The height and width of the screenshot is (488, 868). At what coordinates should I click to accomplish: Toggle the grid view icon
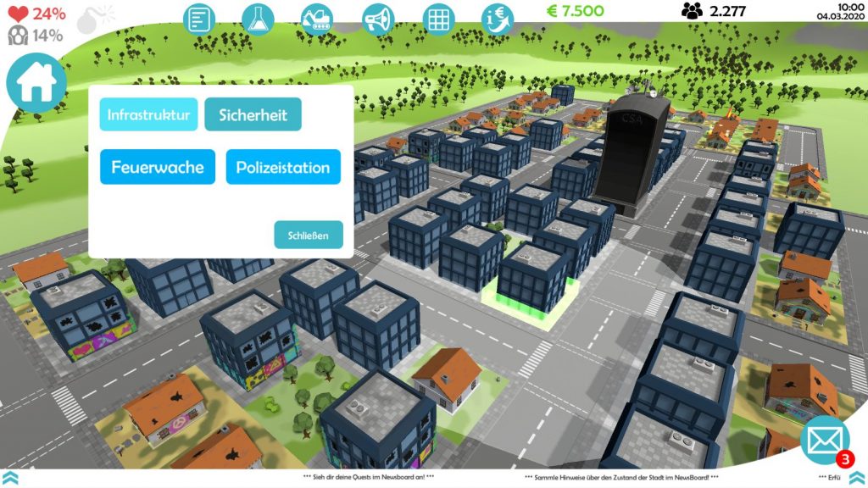point(437,19)
